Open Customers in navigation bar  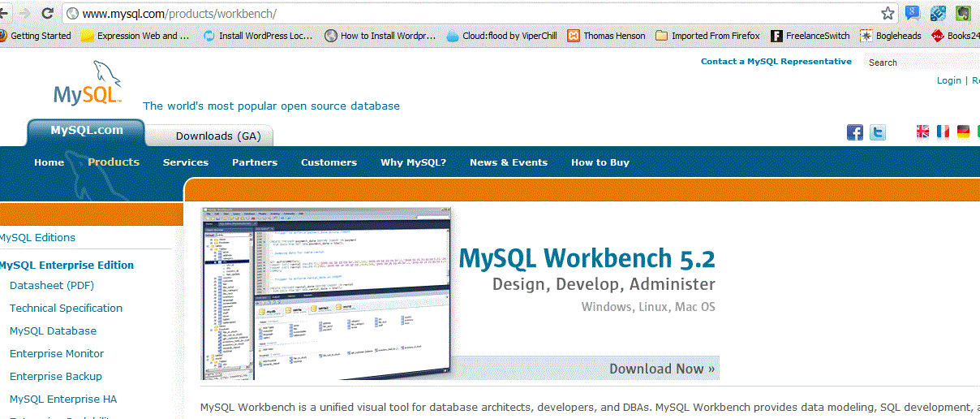[329, 162]
